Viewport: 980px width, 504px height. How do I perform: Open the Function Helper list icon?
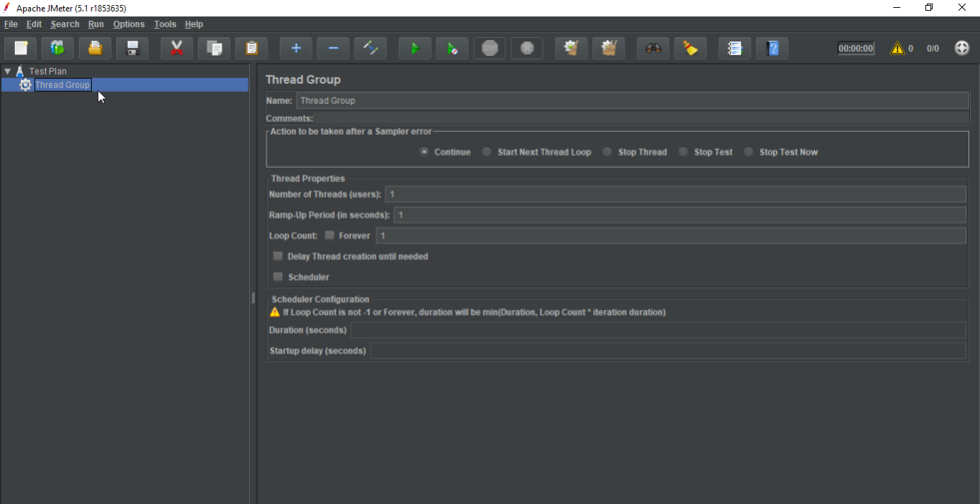coord(735,48)
